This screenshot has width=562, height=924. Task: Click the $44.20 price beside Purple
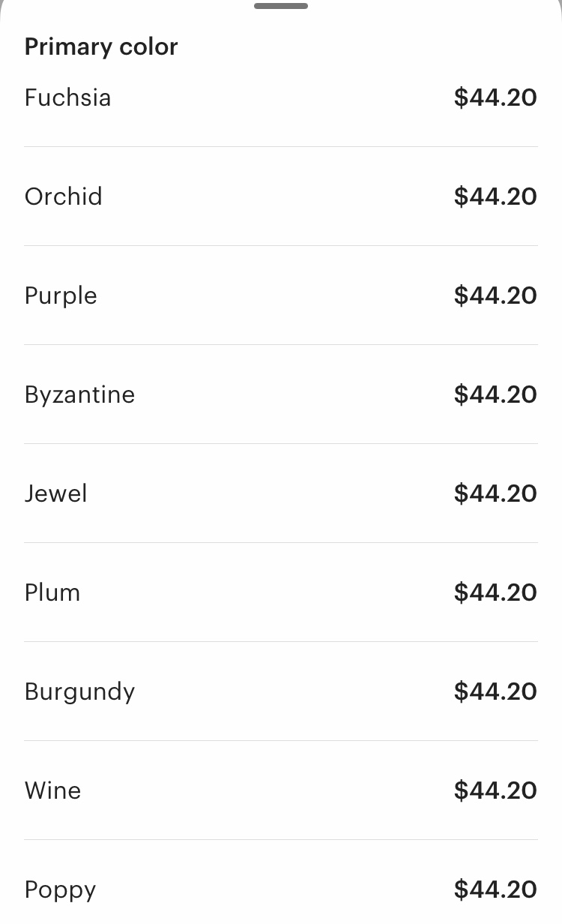[x=495, y=295]
